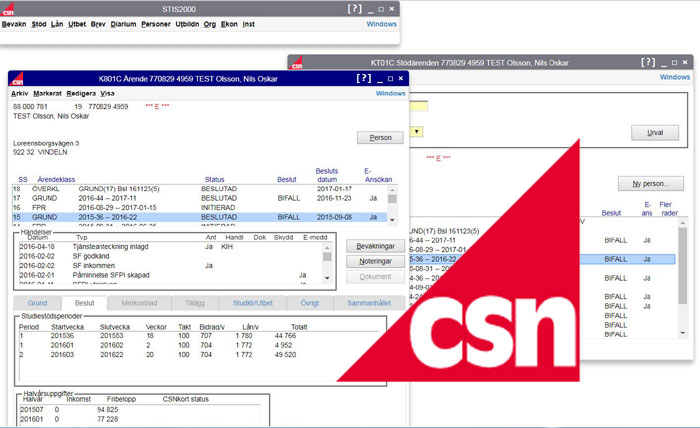Image resolution: width=700 pixels, height=428 pixels.
Task: Select GRUND 2016-44 – 2017-11 row
Action: [200, 198]
